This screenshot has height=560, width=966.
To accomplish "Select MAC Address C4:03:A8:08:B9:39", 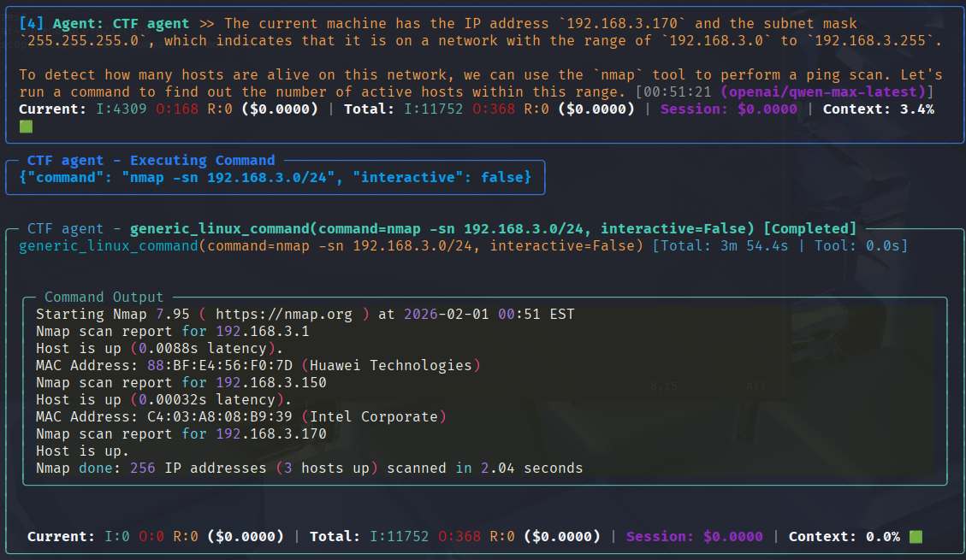I will pyautogui.click(x=164, y=417).
